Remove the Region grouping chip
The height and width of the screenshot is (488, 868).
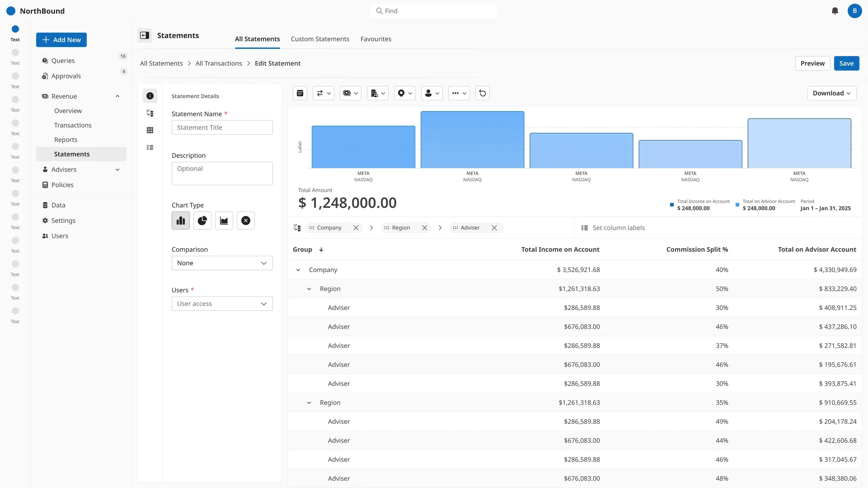coord(424,228)
